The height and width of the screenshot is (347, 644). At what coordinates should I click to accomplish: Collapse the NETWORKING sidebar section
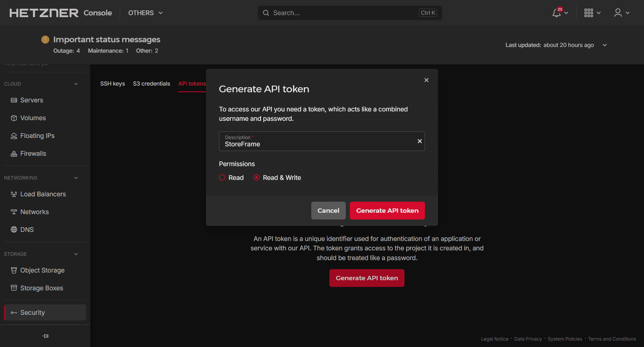[76, 178]
